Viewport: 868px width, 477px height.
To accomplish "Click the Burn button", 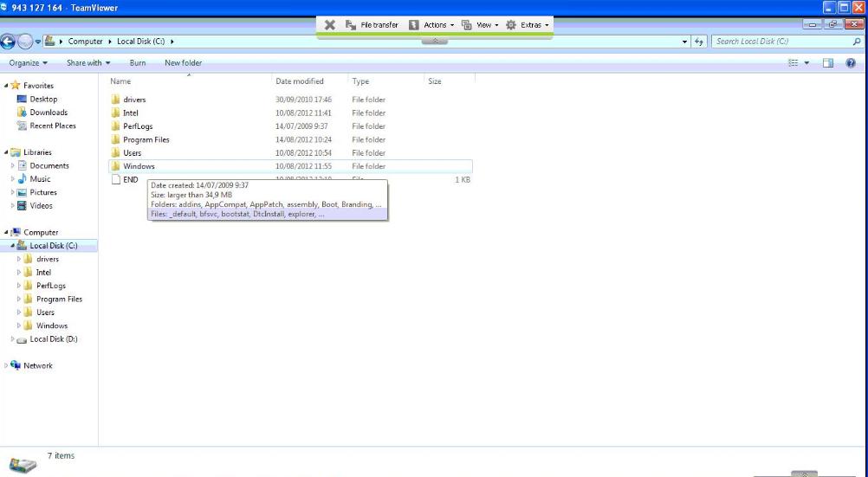I will point(138,63).
